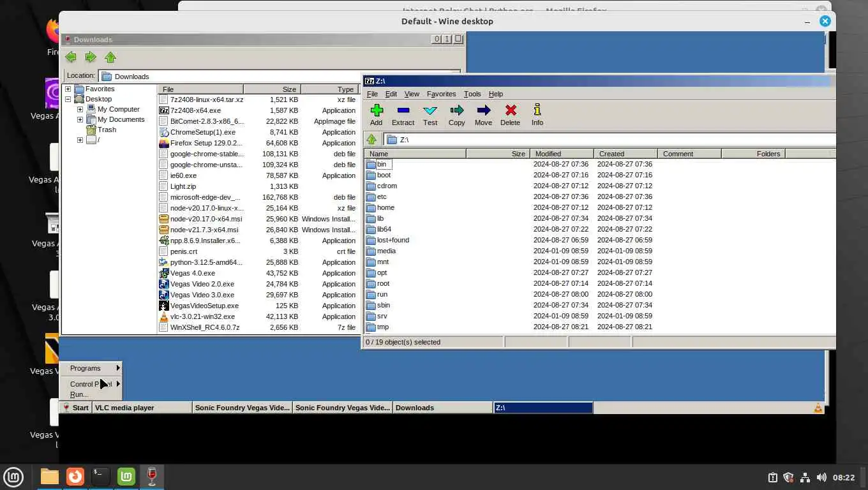The image size is (868, 490).
Task: Open the Edit menu in 7-Zip
Action: [391, 94]
